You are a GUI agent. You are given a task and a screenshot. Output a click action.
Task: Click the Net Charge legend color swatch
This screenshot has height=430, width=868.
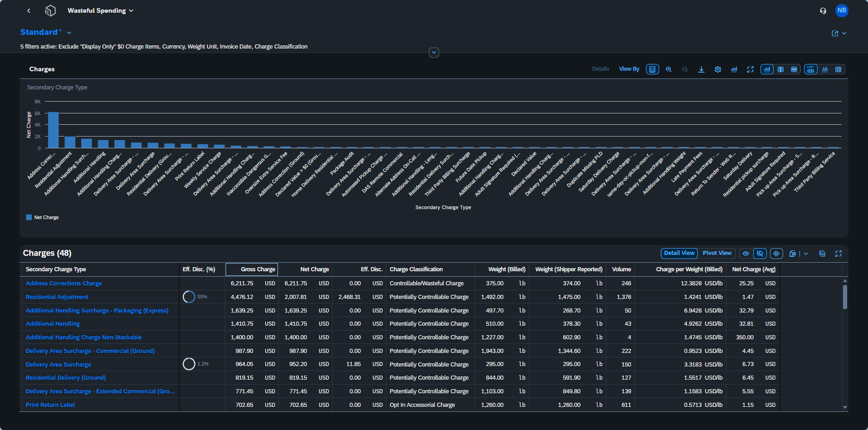click(x=29, y=217)
